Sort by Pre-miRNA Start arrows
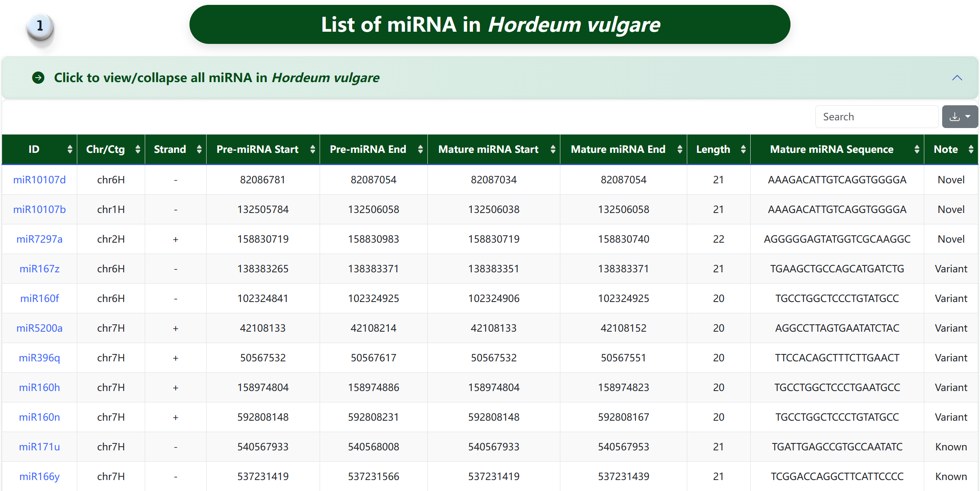The image size is (980, 491). [313, 149]
